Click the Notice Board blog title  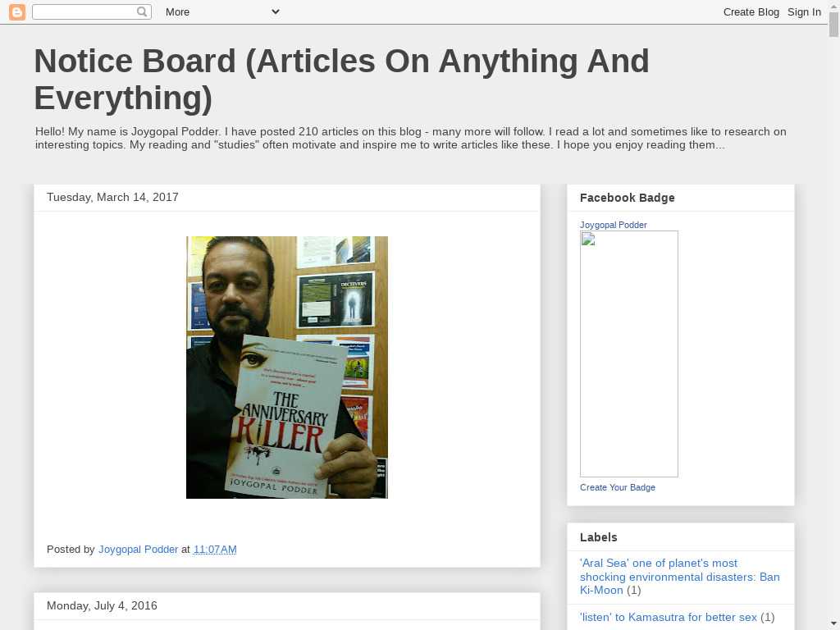341,80
